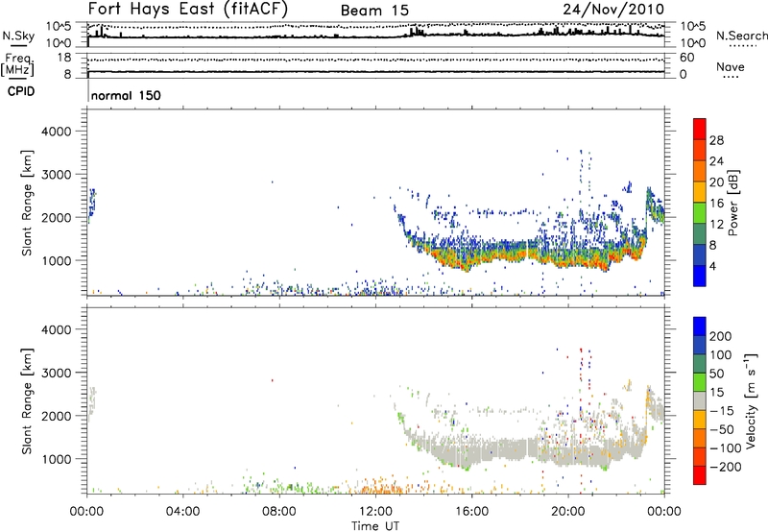Image resolution: width=768 pixels, height=532 pixels.
Task: Pick the light green power colorbar segment
Action: click(700, 212)
